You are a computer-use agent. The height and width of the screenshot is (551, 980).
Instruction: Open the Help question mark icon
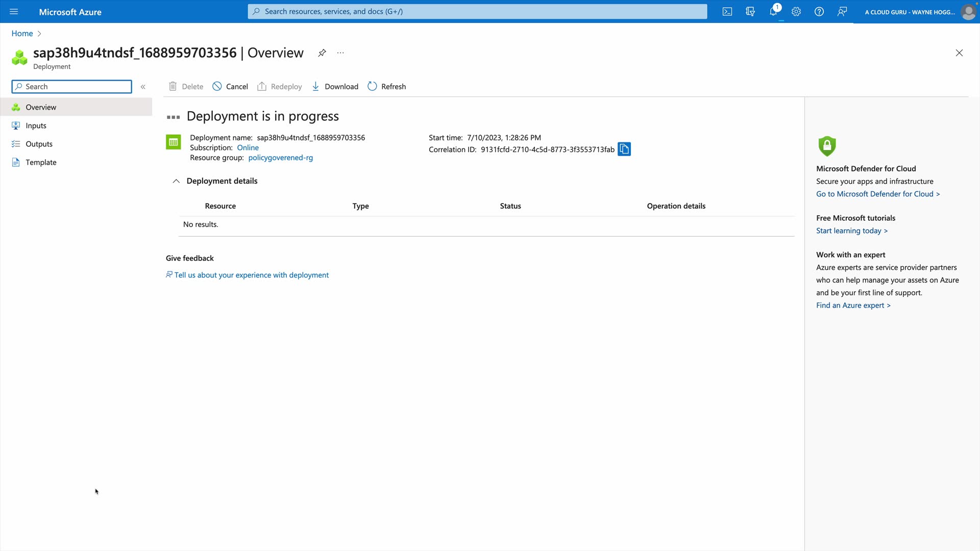pyautogui.click(x=819, y=12)
